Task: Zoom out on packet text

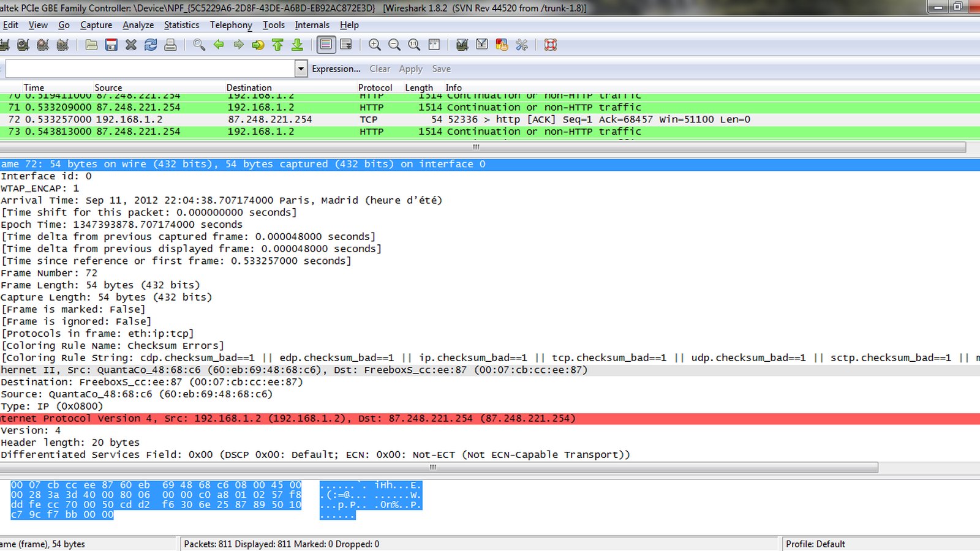Action: 394,45
